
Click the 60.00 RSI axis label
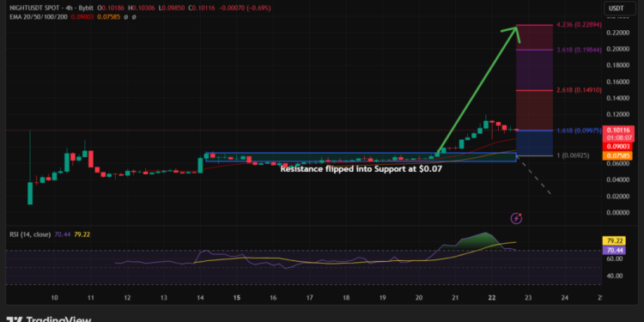point(616,258)
